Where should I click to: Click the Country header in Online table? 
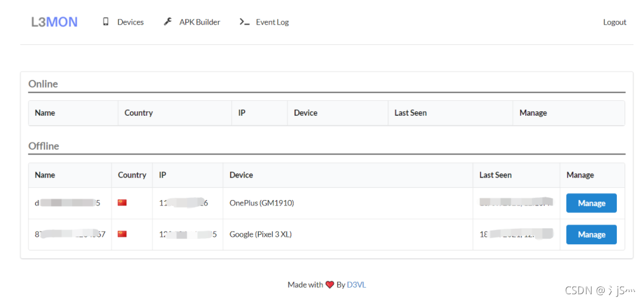pos(139,112)
